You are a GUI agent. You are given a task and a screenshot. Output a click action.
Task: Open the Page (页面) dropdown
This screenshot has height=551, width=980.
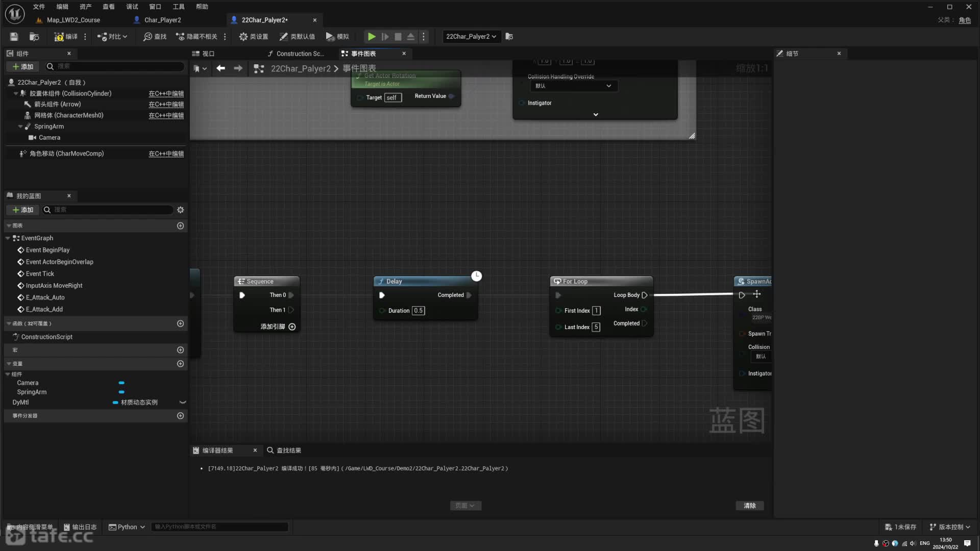(x=465, y=506)
